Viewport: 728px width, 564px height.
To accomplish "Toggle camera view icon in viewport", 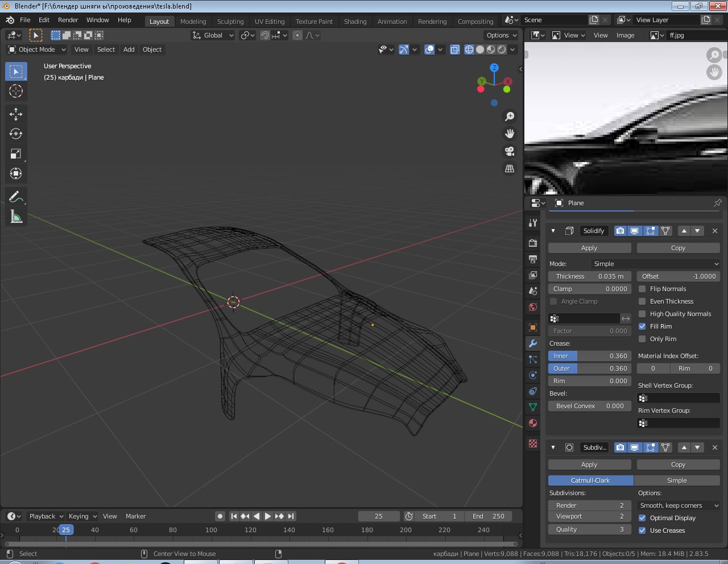I will pos(510,151).
